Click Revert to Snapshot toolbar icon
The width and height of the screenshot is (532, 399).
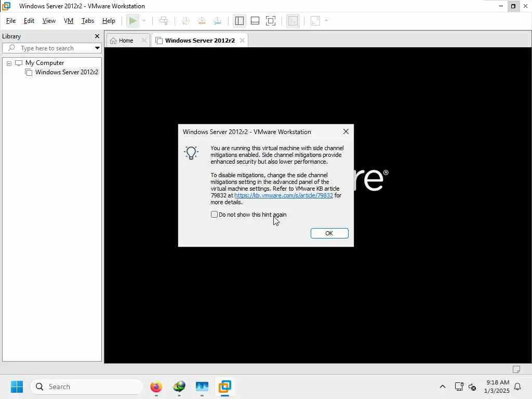click(202, 21)
